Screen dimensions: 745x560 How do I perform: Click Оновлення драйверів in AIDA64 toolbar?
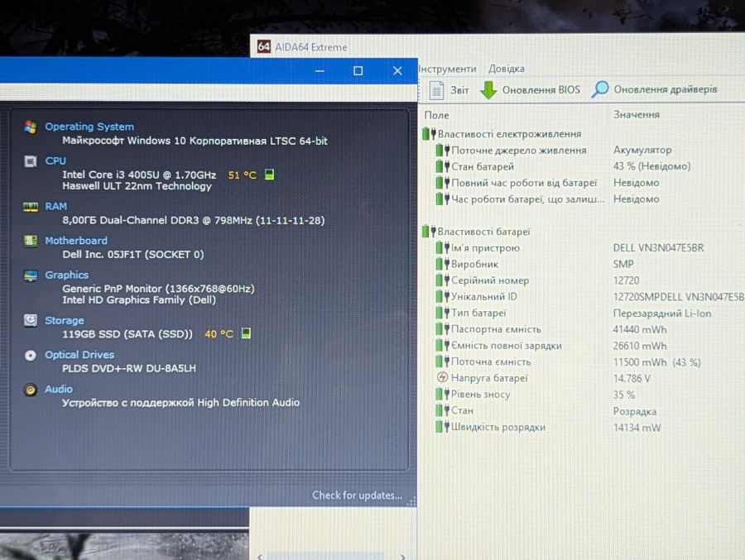pos(654,89)
